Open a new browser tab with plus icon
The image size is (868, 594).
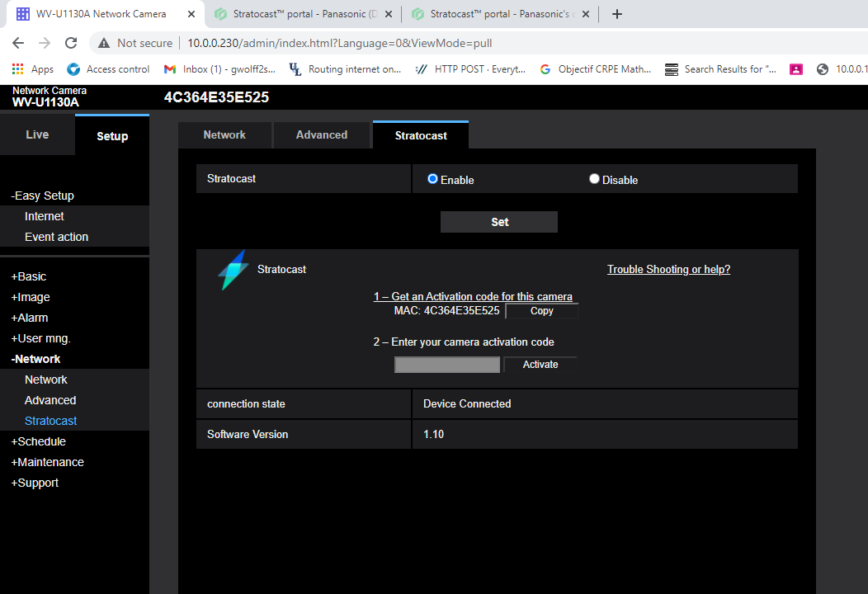click(x=617, y=14)
